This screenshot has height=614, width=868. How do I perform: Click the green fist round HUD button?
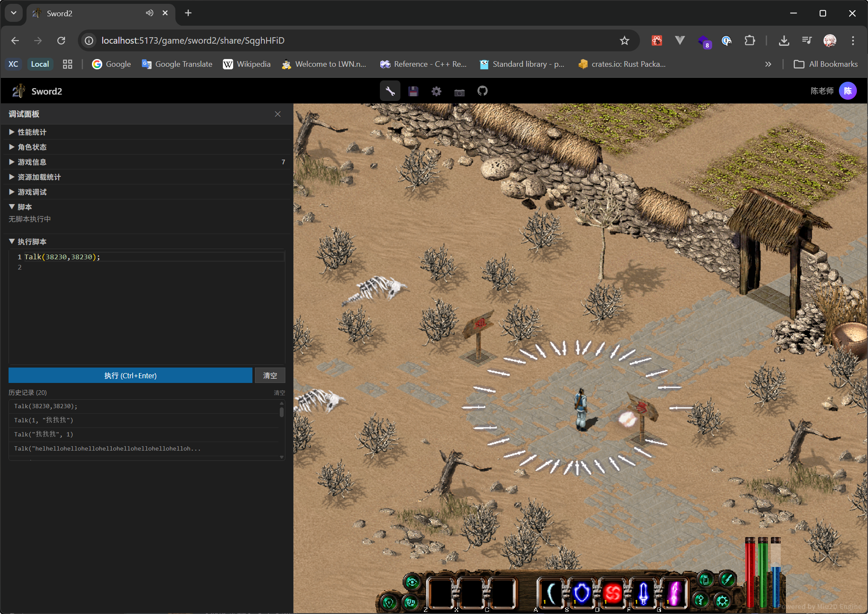click(x=411, y=602)
